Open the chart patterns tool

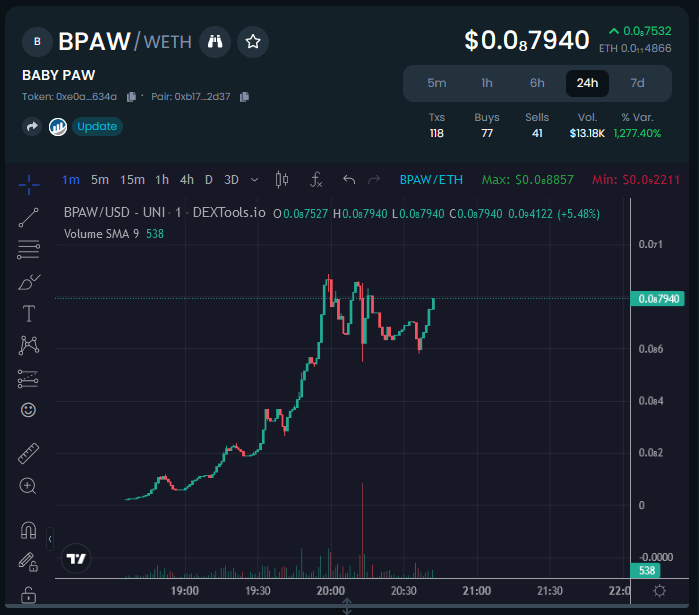(x=29, y=345)
